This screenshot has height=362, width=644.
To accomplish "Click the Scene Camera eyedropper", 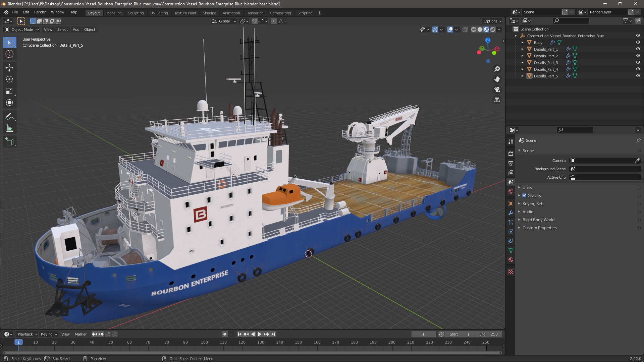I will click(x=637, y=161).
